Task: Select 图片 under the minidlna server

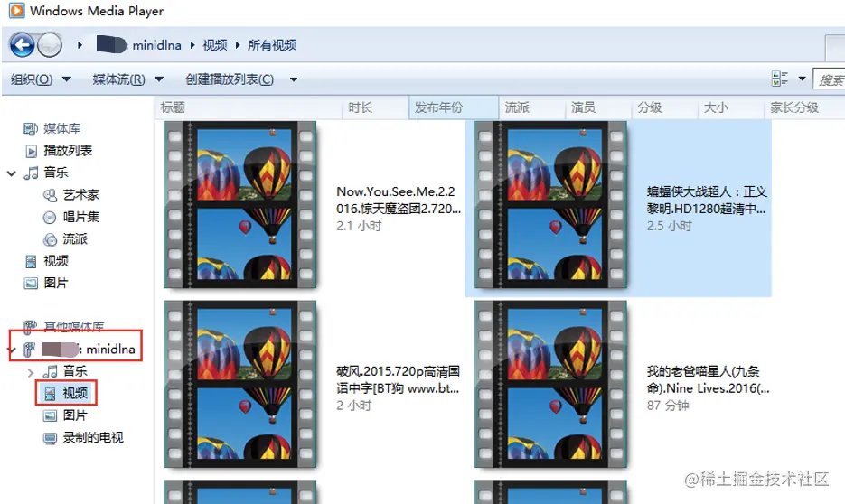Action: (x=74, y=415)
